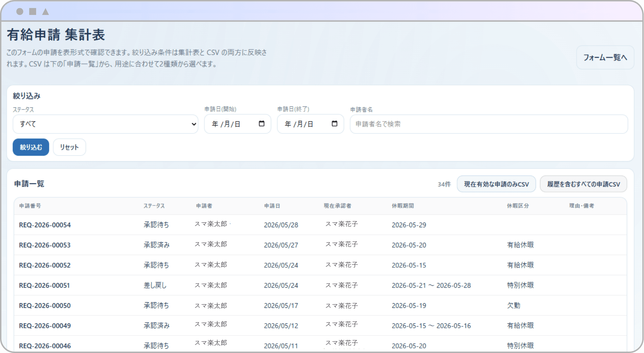Click the 申請一覧 section heading

29,184
